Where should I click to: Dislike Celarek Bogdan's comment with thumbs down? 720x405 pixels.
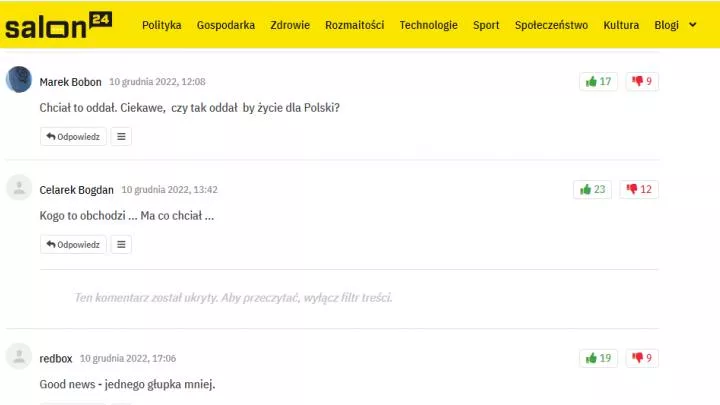pyautogui.click(x=639, y=190)
